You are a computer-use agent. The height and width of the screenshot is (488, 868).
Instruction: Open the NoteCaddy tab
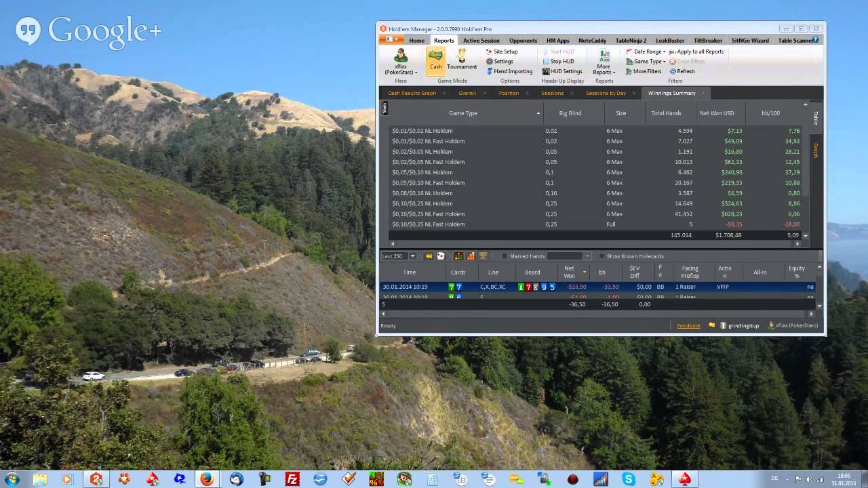[592, 41]
